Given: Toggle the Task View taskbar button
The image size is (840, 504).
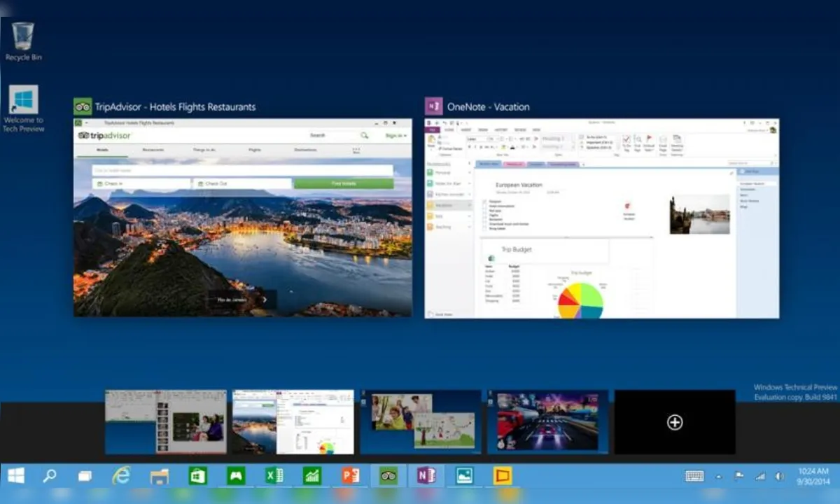Looking at the screenshot, I should coord(85,476).
